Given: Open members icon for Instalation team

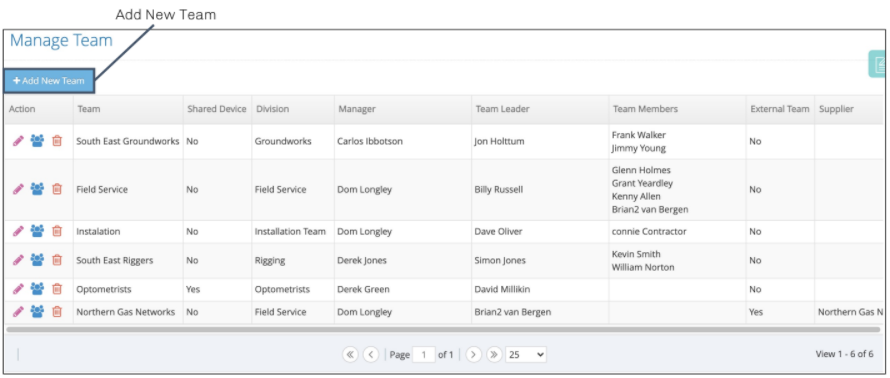Looking at the screenshot, I should pos(37,231).
